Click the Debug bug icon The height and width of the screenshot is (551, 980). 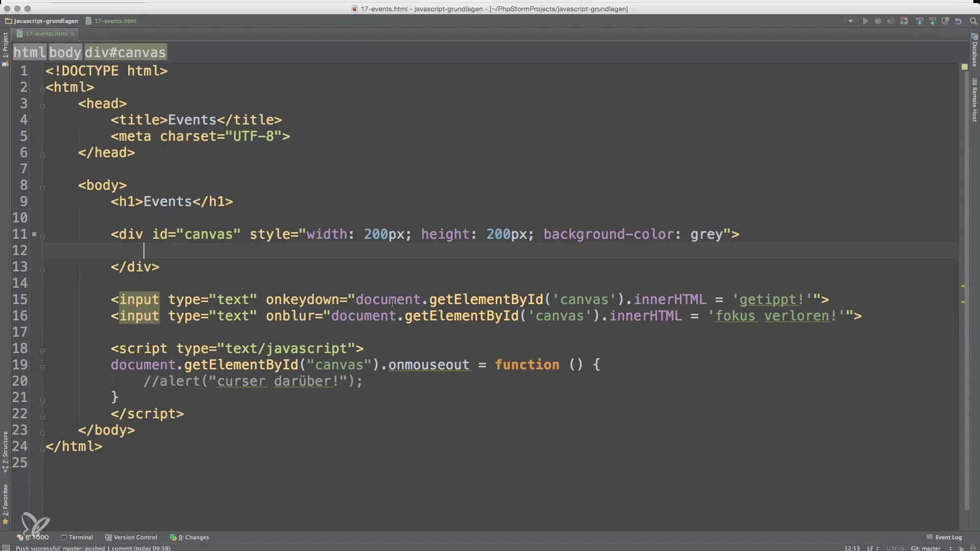878,21
